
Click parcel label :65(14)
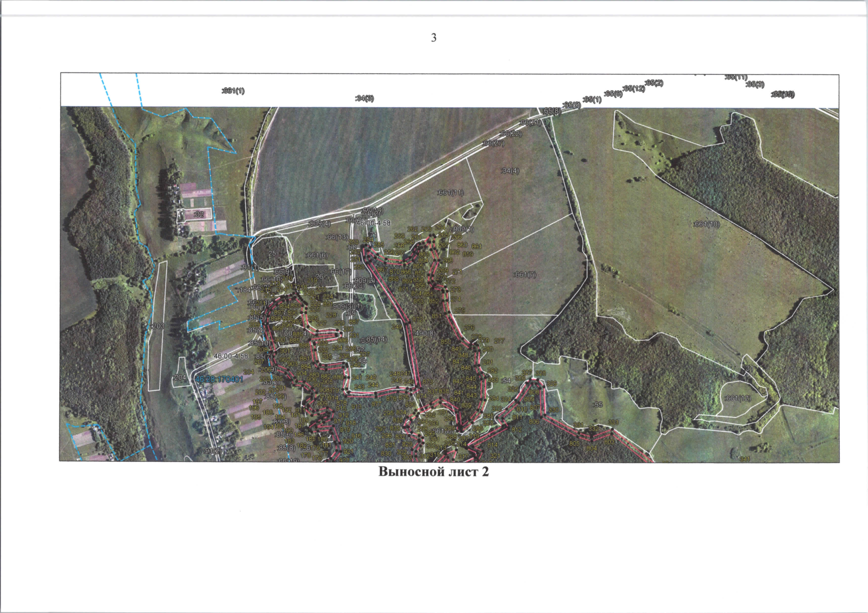(376, 340)
